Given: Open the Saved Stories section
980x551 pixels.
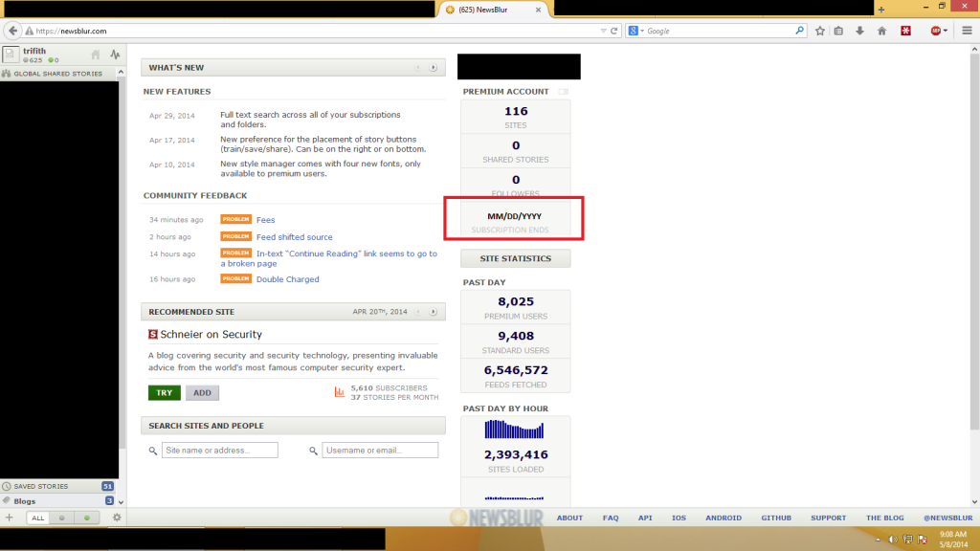Looking at the screenshot, I should 59,486.
